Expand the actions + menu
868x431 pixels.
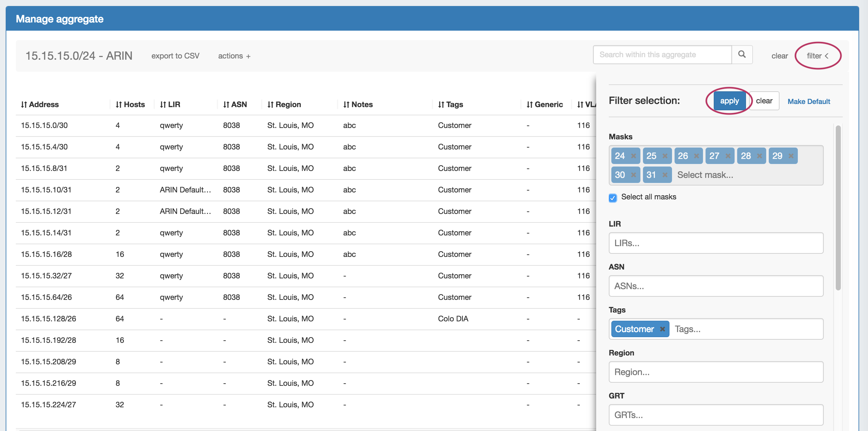pos(234,56)
